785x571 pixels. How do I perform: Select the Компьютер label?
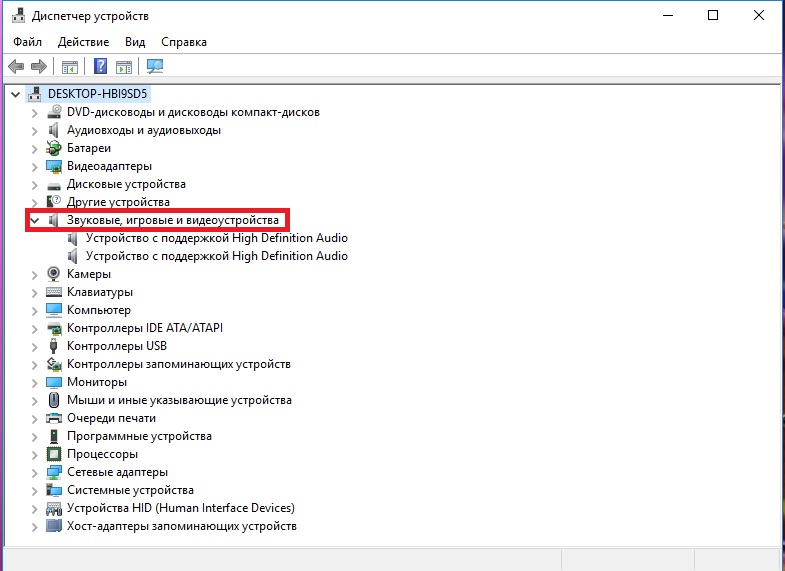tap(99, 310)
